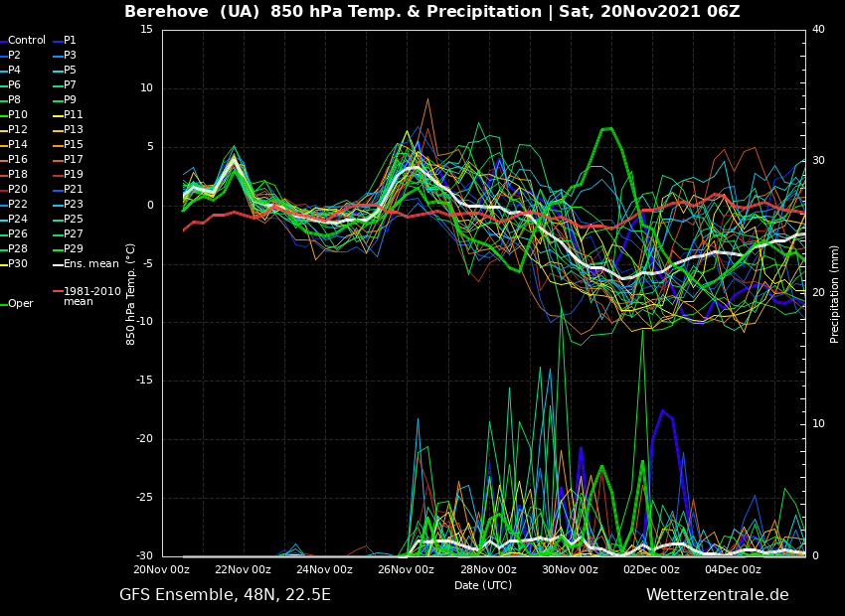Select the Oper legend entry

pos(20,304)
